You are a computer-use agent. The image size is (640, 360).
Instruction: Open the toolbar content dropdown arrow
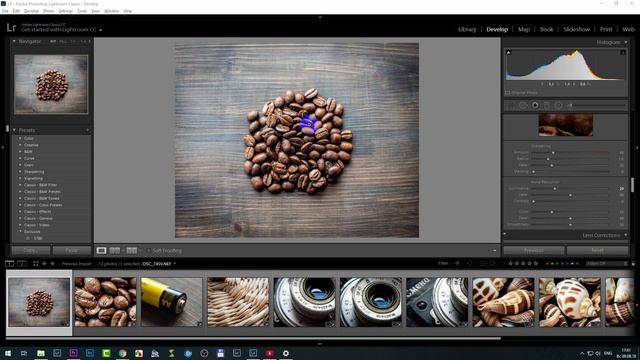click(494, 251)
